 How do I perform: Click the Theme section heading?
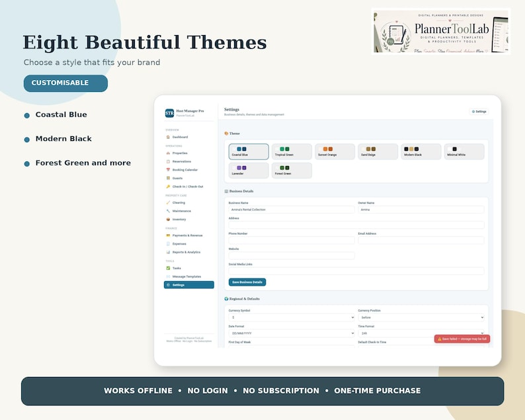pyautogui.click(x=232, y=134)
